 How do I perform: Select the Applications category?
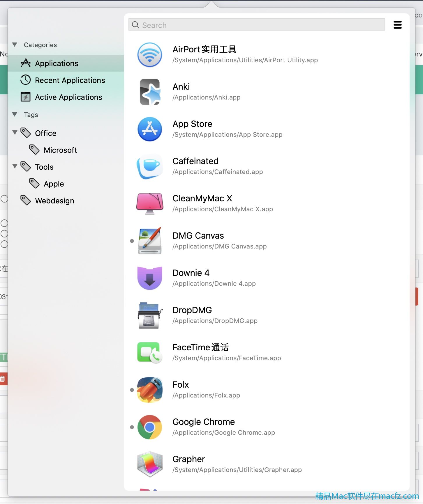pos(66,63)
